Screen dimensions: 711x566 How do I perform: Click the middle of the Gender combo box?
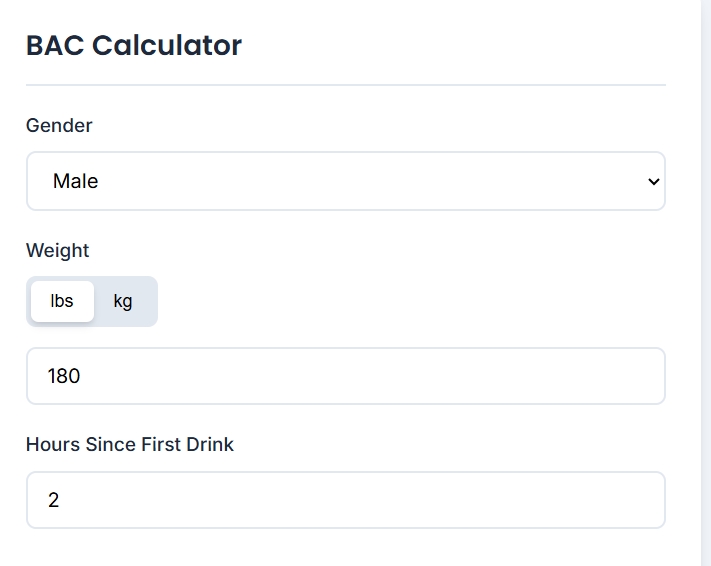point(346,181)
